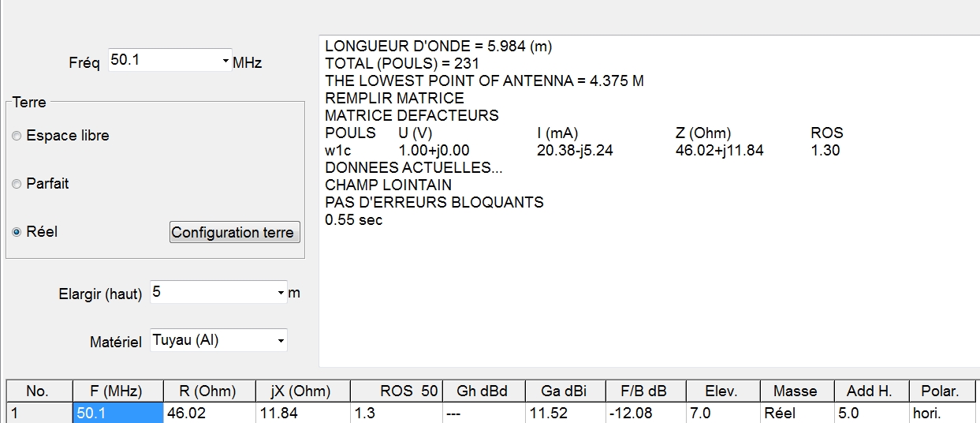Open the Fréq frequency dropdown arrow
The image size is (980, 423).
225,61
